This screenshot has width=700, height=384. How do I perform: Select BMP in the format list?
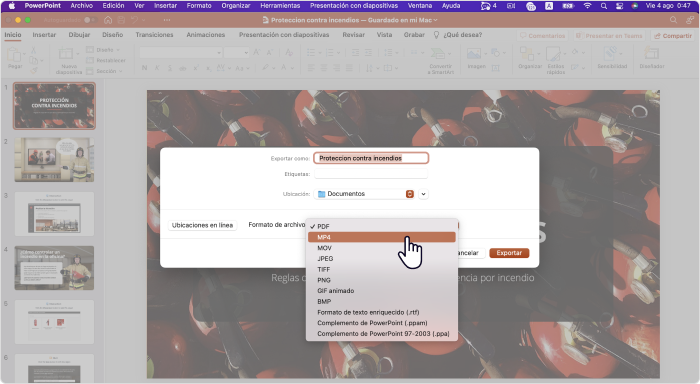[x=382, y=301]
